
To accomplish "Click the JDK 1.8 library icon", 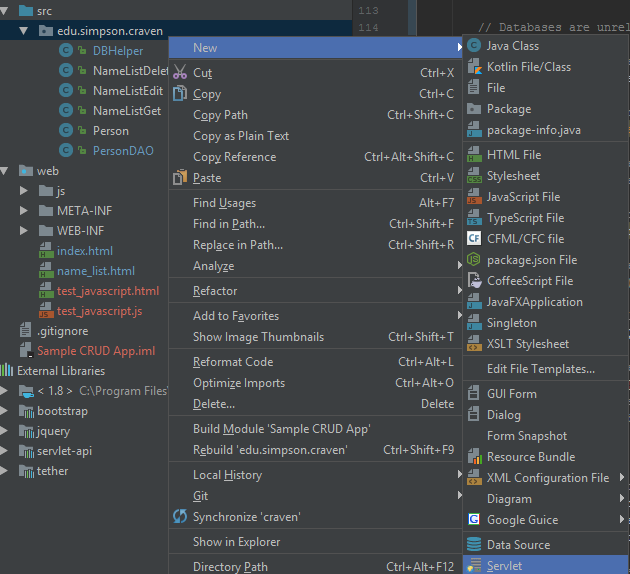I will tap(27, 391).
